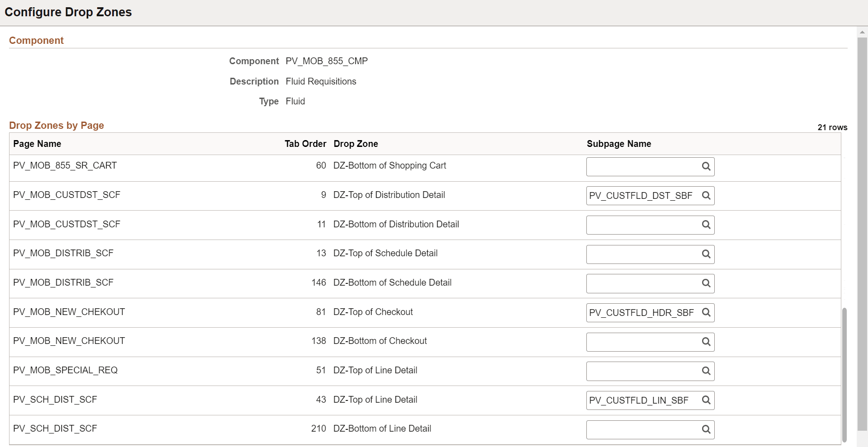
Task: Select the 21 rows count label
Action: click(832, 127)
